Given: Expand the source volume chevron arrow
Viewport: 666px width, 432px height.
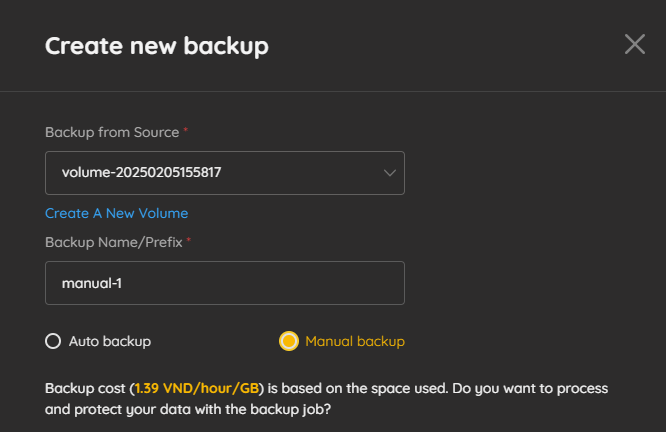Looking at the screenshot, I should 389,173.
